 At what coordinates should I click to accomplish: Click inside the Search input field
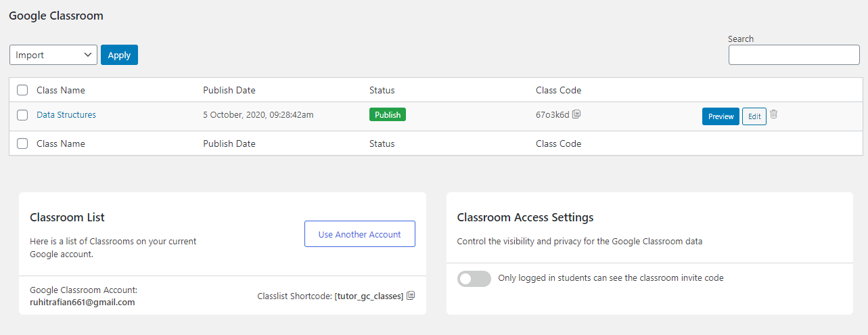pyautogui.click(x=794, y=55)
